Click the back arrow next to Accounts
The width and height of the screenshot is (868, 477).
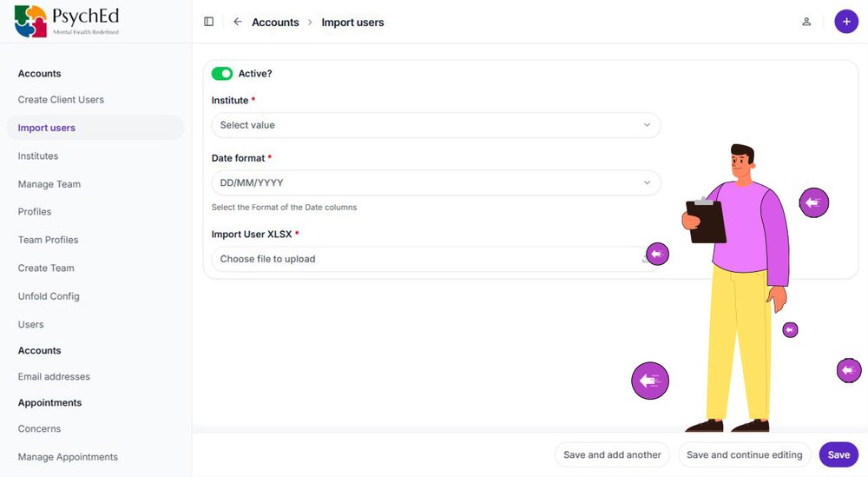pyautogui.click(x=238, y=22)
